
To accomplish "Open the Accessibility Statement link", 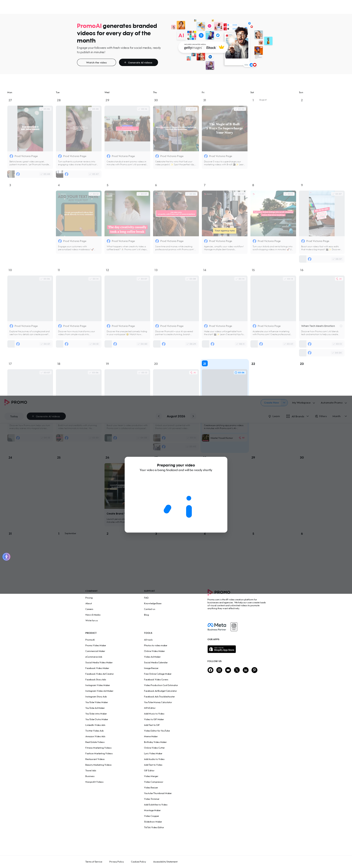I will pyautogui.click(x=165, y=862).
